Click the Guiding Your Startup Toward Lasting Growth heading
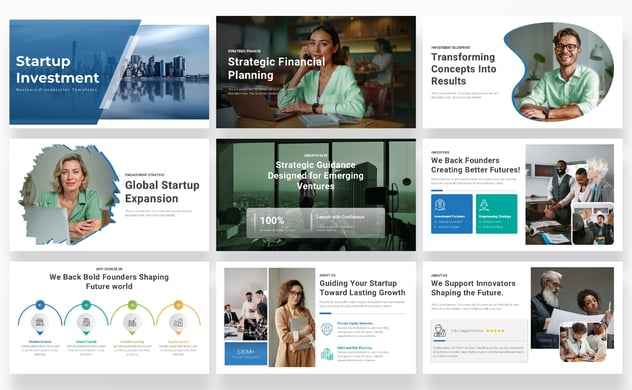The image size is (632, 390). click(x=362, y=288)
